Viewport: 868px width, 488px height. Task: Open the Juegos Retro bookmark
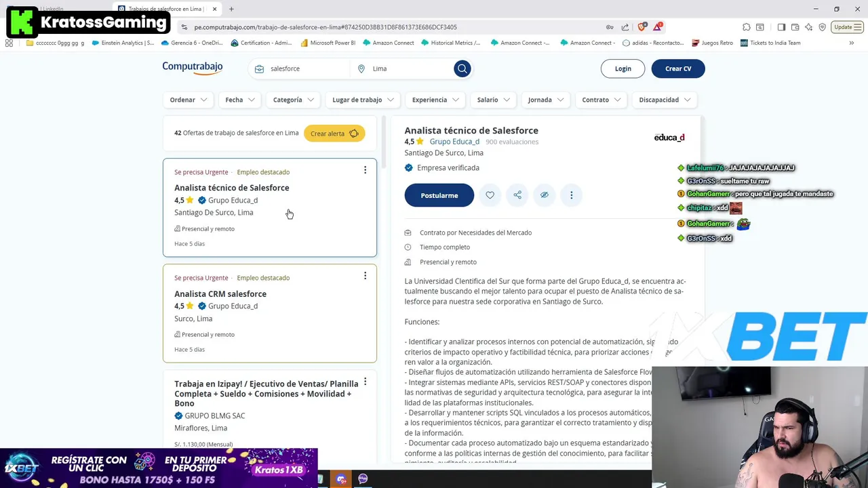pyautogui.click(x=712, y=43)
